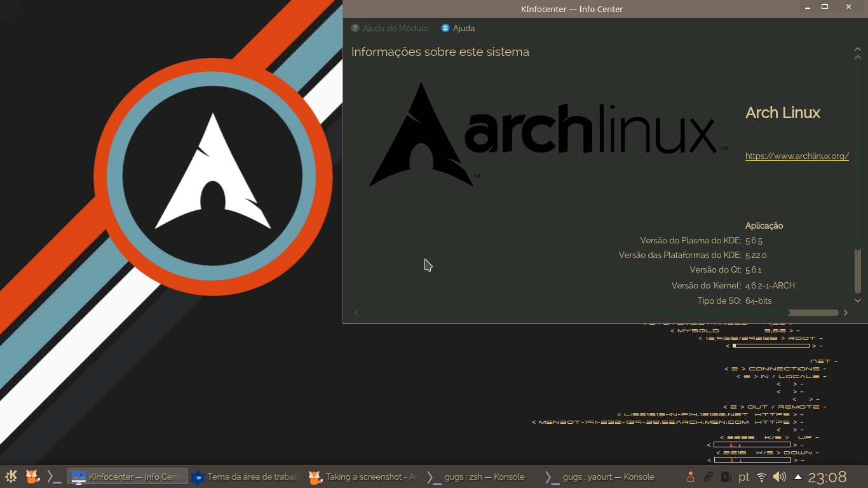
Task: Open the KDE application launcher
Action: (x=11, y=477)
